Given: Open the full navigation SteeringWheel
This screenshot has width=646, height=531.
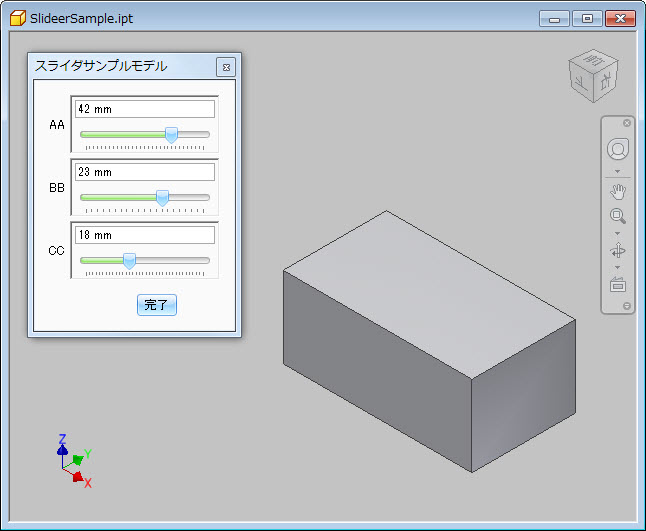Looking at the screenshot, I should click(618, 149).
